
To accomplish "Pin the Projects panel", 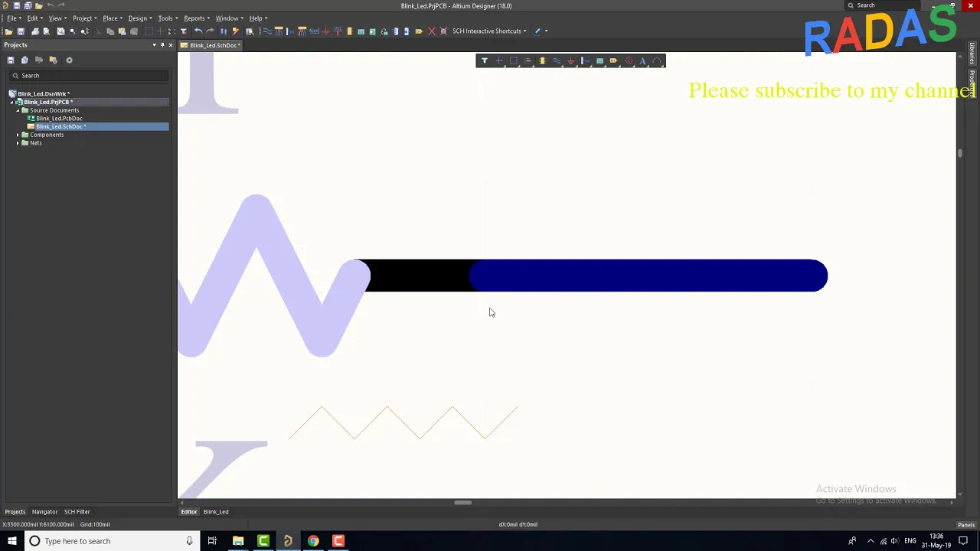I will click(162, 45).
